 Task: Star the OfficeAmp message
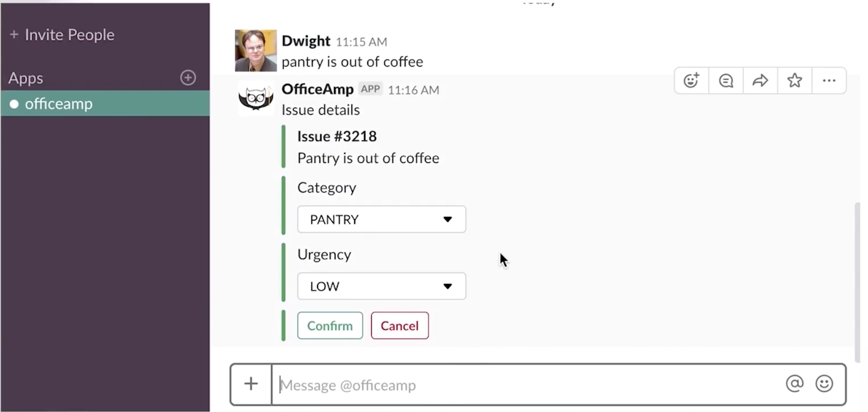(x=794, y=80)
